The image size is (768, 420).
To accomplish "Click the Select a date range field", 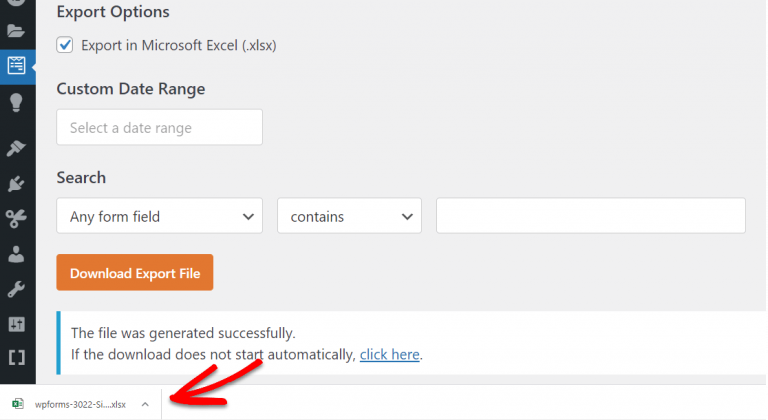I will [159, 127].
